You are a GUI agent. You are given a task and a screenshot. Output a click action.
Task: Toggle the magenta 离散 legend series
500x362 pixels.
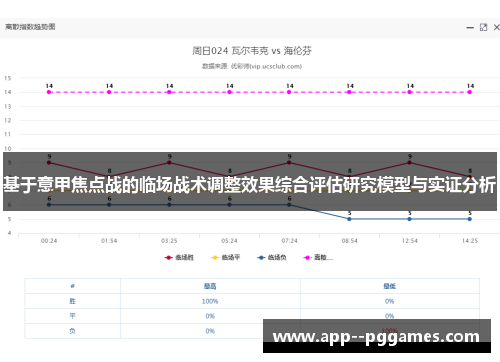click(318, 257)
